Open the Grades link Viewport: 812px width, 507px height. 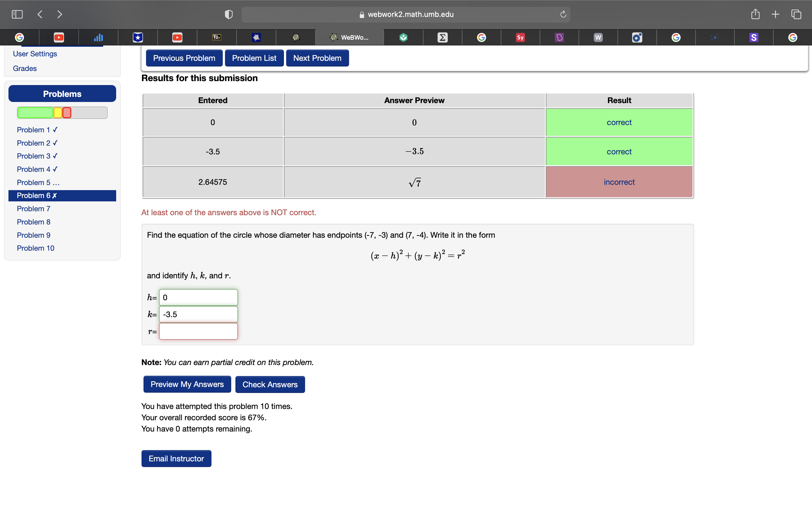click(25, 68)
